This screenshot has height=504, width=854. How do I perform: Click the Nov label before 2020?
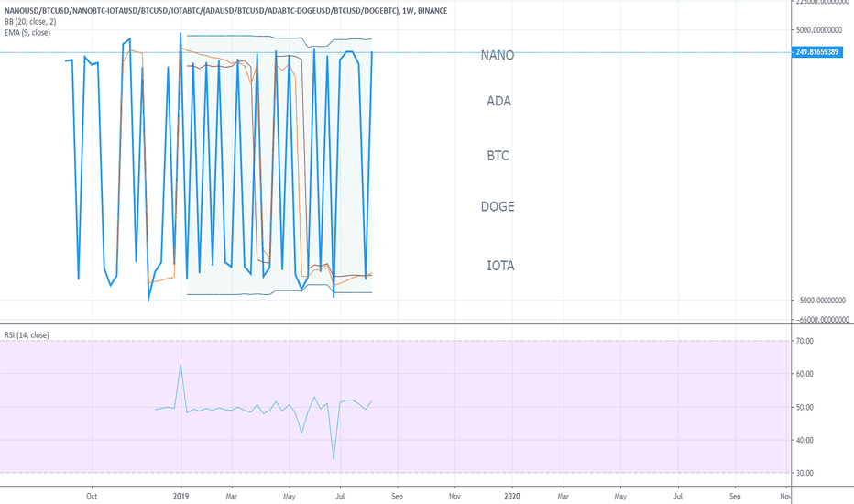point(454,496)
